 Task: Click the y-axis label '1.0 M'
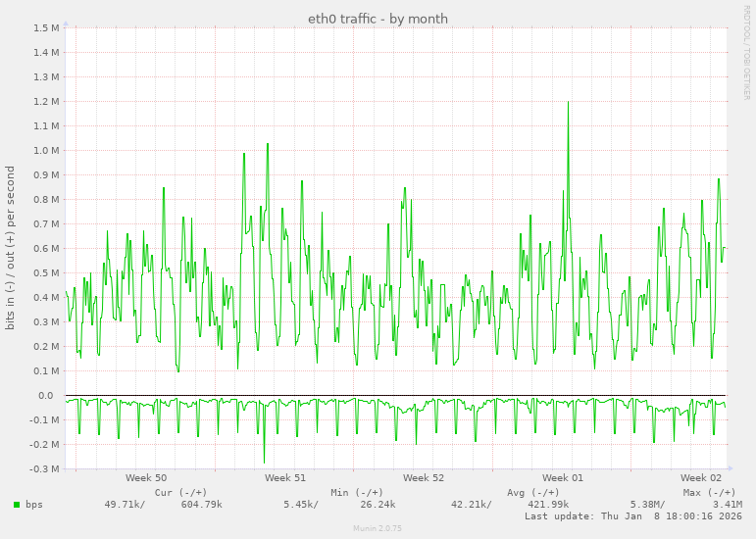point(46,151)
